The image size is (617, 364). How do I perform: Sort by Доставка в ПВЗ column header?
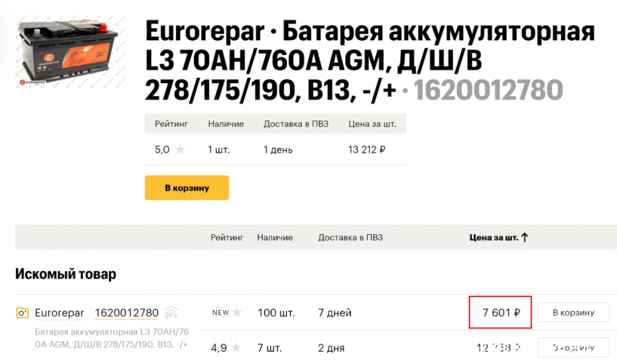click(x=350, y=238)
